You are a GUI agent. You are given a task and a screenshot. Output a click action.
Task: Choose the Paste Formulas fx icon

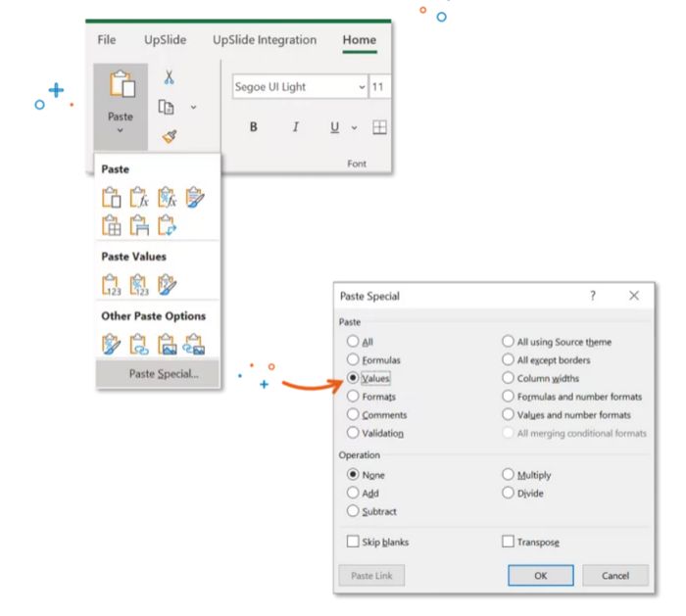(x=139, y=197)
